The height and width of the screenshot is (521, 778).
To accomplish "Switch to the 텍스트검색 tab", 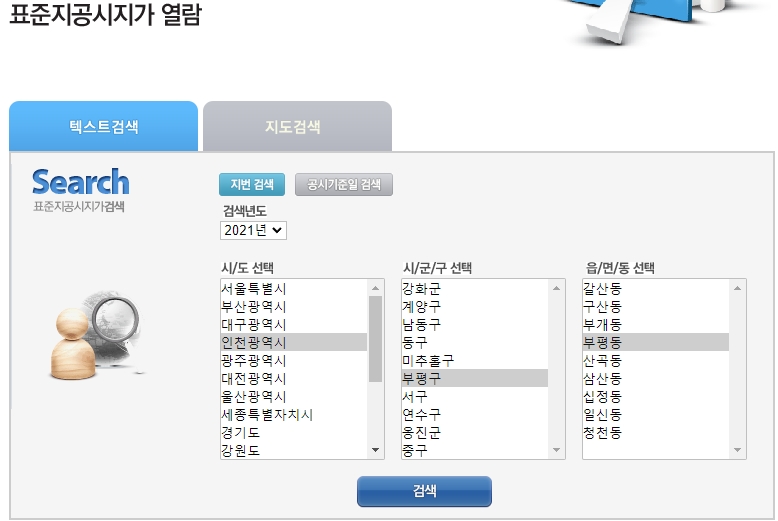I will click(x=103, y=126).
